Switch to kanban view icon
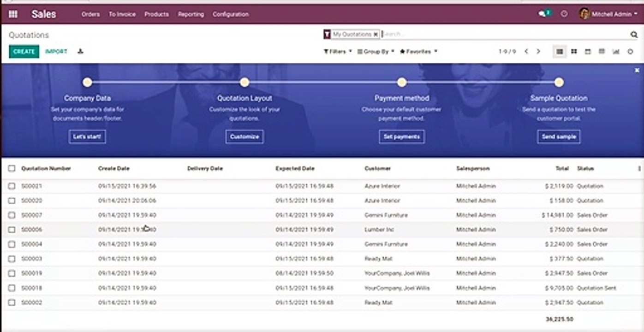Image resolution: width=644 pixels, height=332 pixels. point(574,52)
